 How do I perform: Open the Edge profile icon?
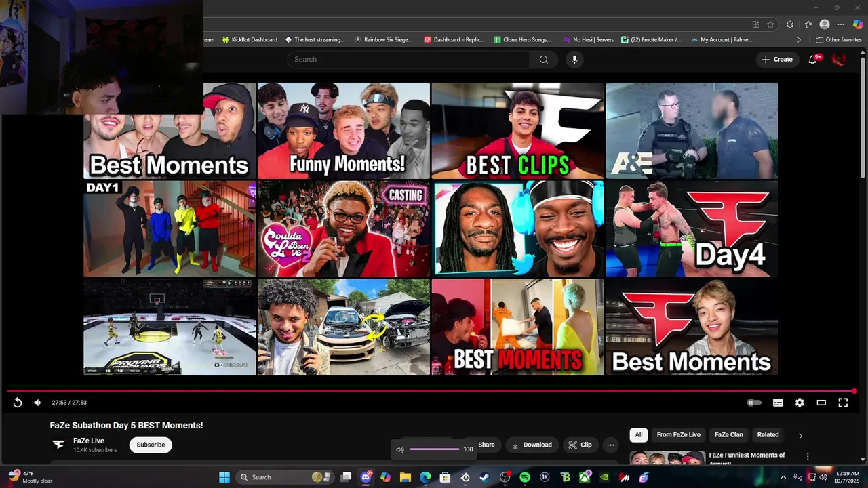pos(825,24)
